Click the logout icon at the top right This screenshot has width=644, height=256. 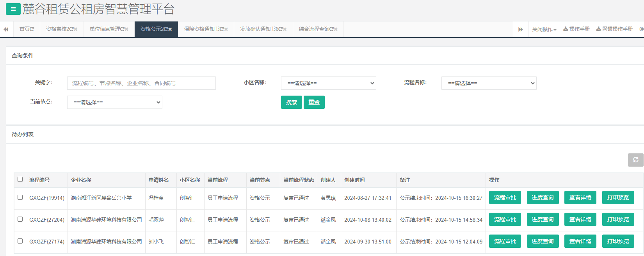[641, 29]
